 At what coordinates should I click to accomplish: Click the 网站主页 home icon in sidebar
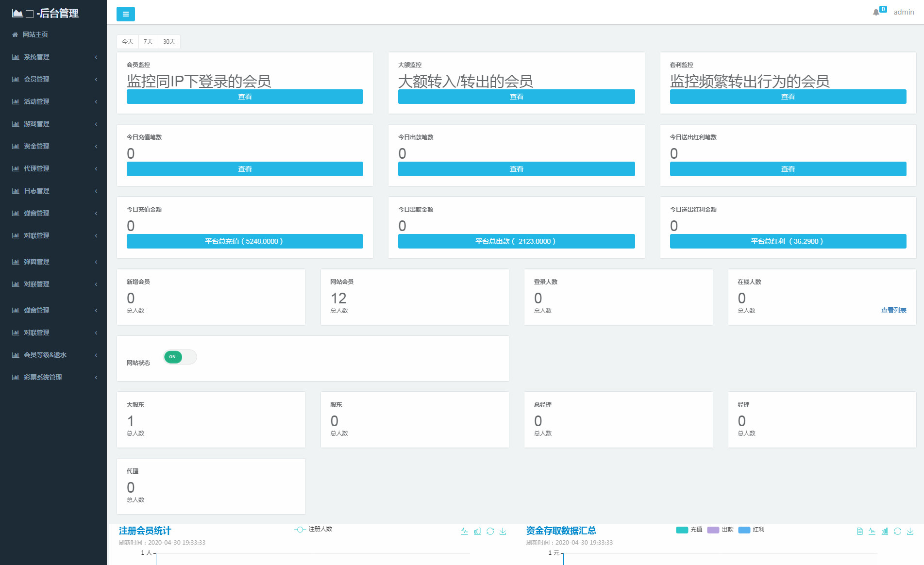(x=15, y=34)
